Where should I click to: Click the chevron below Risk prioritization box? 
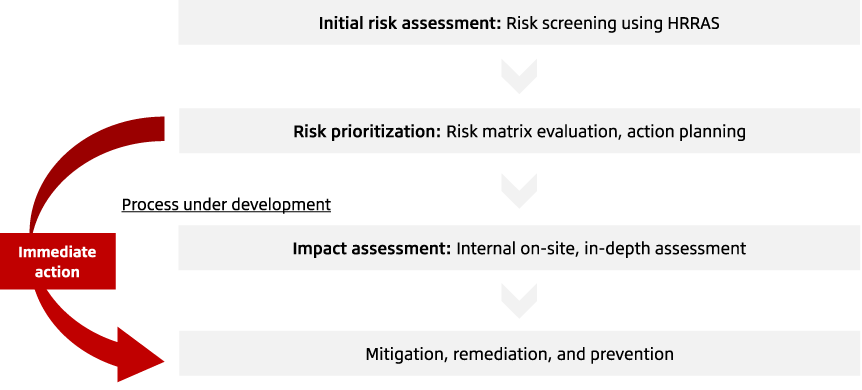519,191
